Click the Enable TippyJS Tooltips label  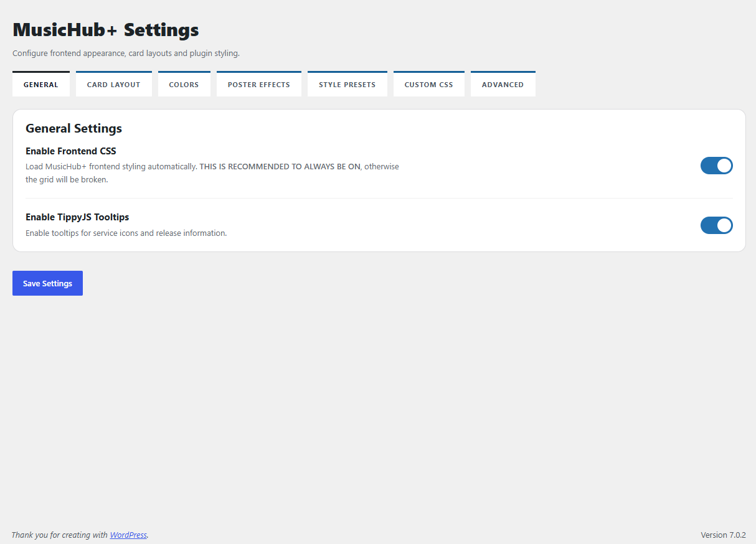click(77, 217)
